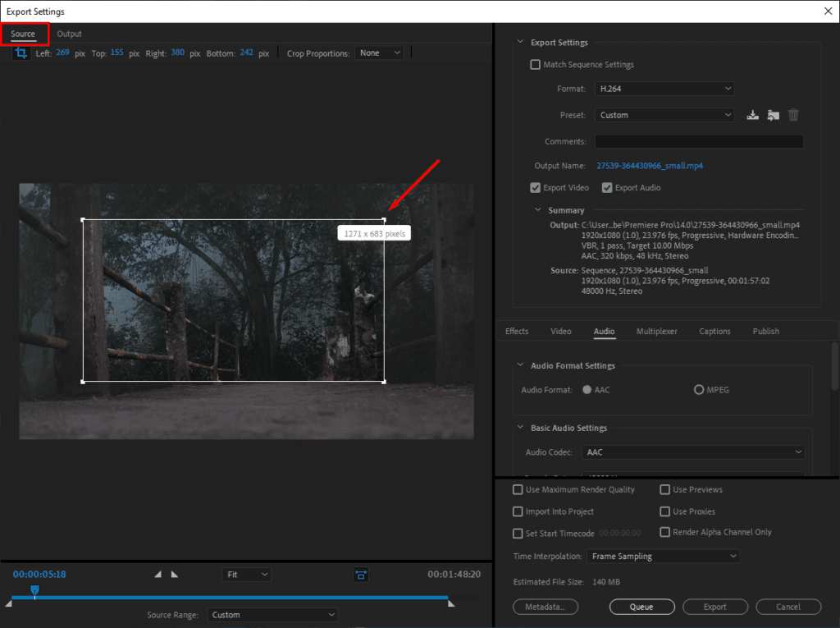Click the Import Preset icon
This screenshot has height=628, width=840.
tap(773, 116)
